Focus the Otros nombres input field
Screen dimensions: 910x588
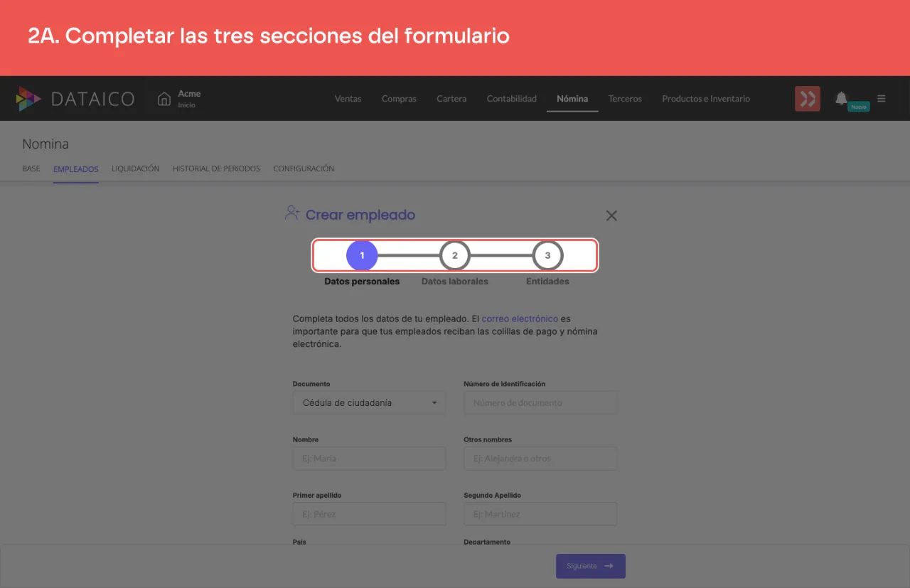pyautogui.click(x=540, y=459)
